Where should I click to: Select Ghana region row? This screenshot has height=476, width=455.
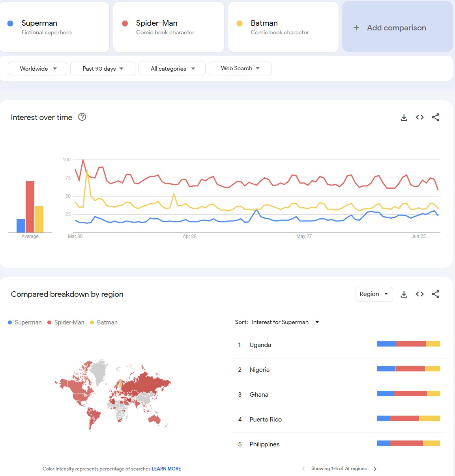[x=339, y=395]
